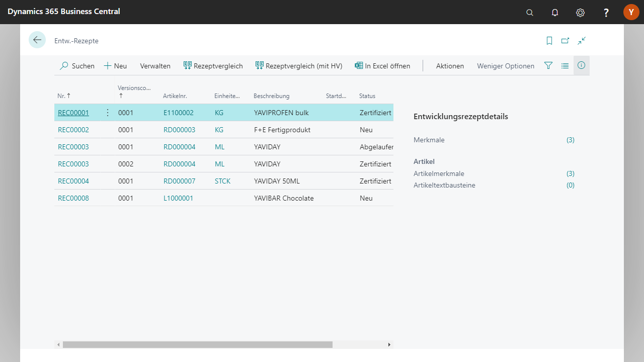Open the settings gear icon
Screen dimensions: 644x362
580,13
